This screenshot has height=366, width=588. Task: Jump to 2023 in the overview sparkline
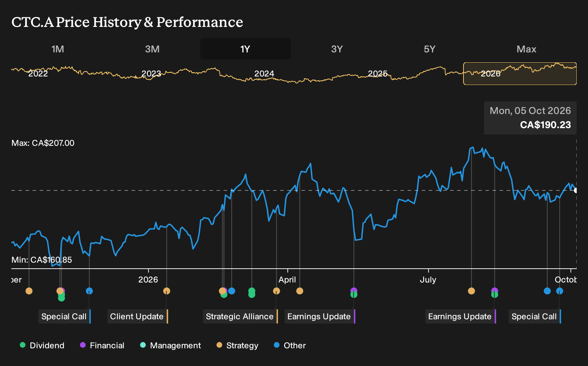click(151, 74)
